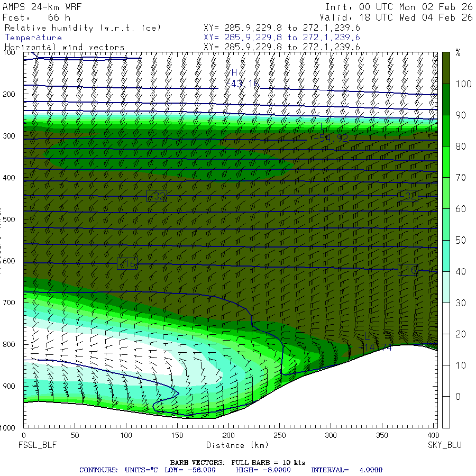Screen dimensions: 476x476
Task: Click the left -16 contour label box
Action: coord(127,263)
